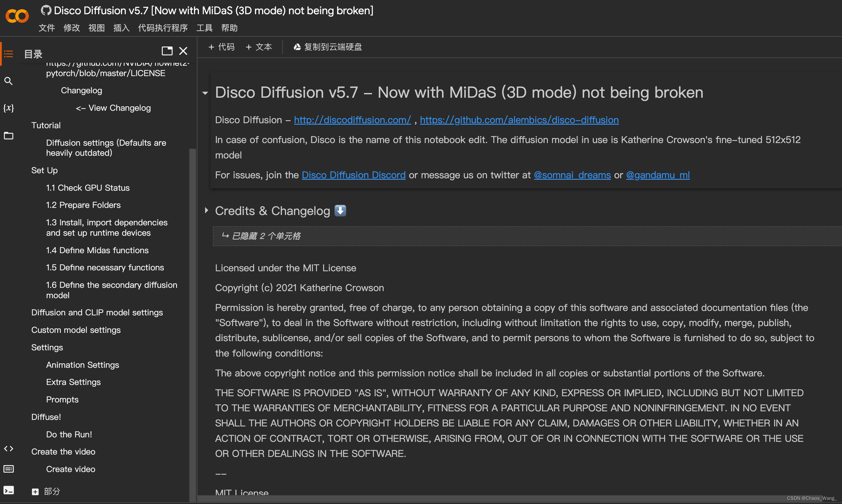This screenshot has width=842, height=504.
Task: Click the Add code cell button
Action: [x=223, y=47]
